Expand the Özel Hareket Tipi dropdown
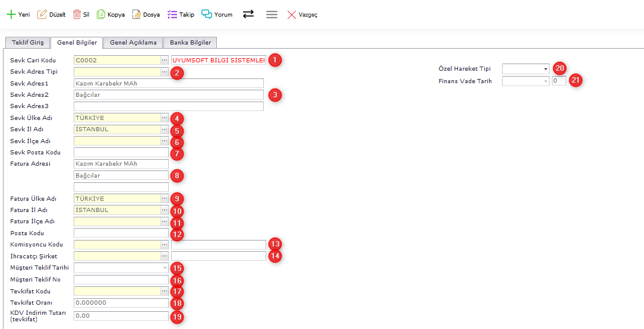644x329 pixels. (x=545, y=69)
